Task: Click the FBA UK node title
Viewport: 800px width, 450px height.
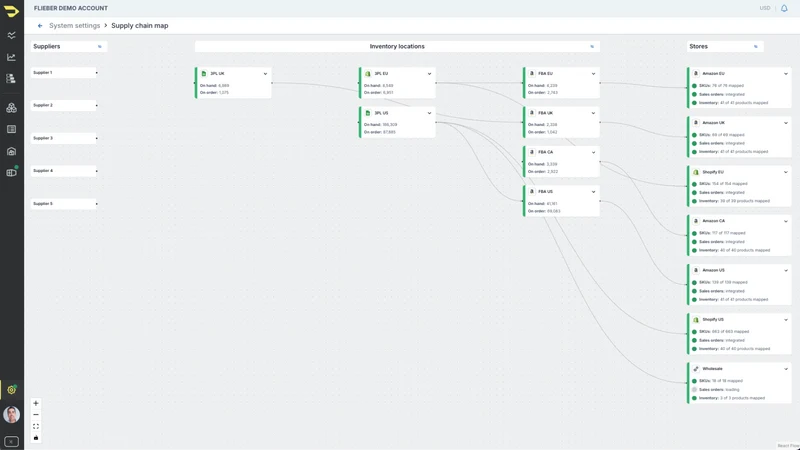Action: pyautogui.click(x=545, y=113)
